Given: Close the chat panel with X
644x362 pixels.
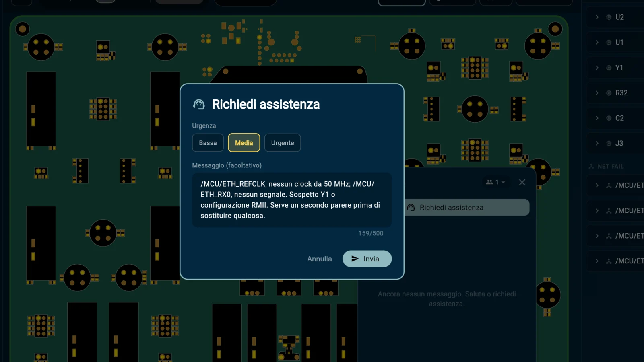Looking at the screenshot, I should 522,182.
